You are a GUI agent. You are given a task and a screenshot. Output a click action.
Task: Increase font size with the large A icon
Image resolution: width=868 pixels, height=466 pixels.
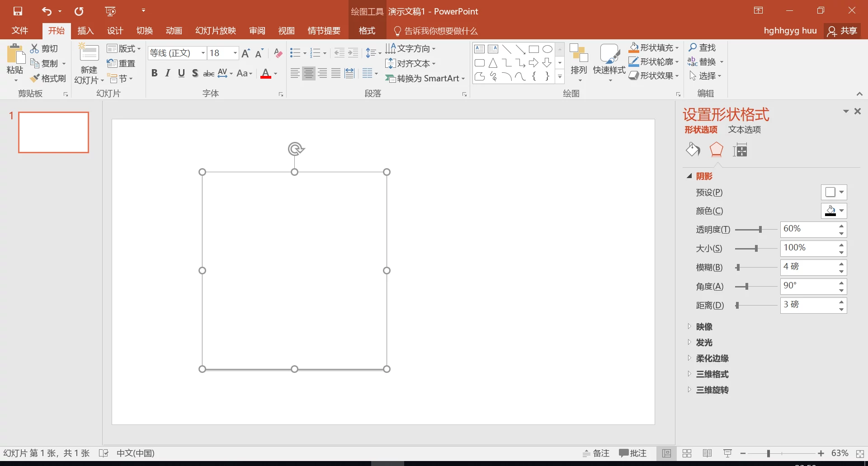click(x=245, y=53)
